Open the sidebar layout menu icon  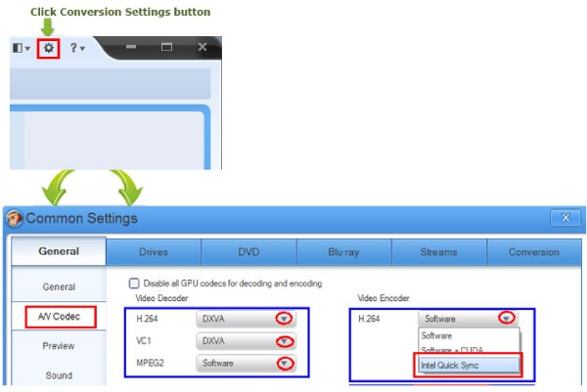point(22,48)
